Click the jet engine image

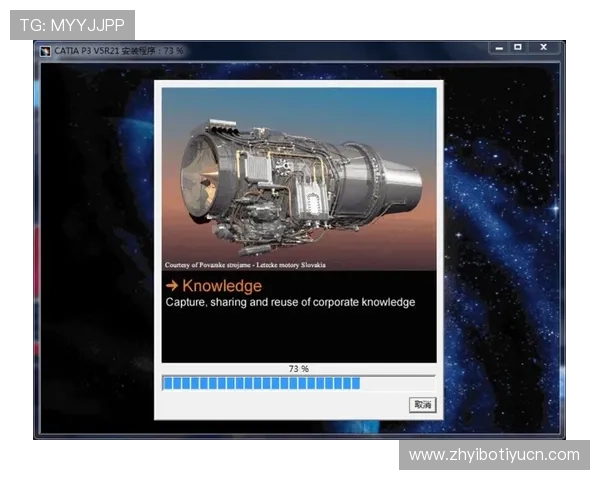point(298,178)
